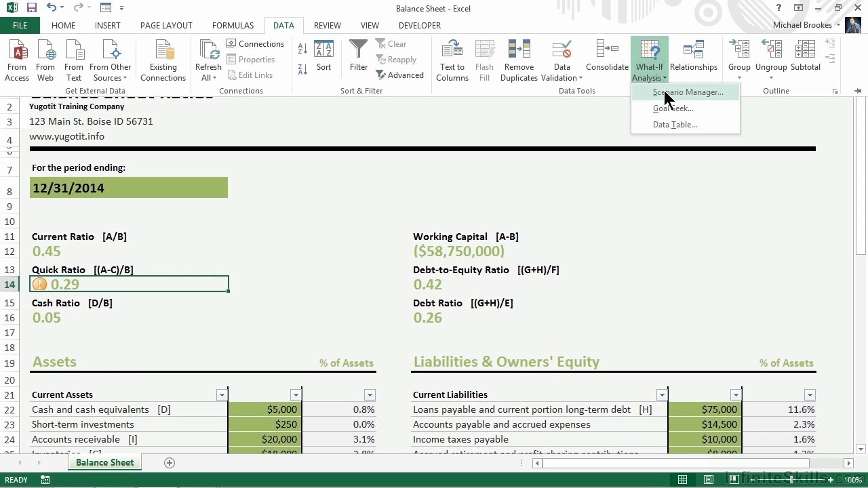Open Relationships
The width and height of the screenshot is (868, 488).
coord(693,56)
